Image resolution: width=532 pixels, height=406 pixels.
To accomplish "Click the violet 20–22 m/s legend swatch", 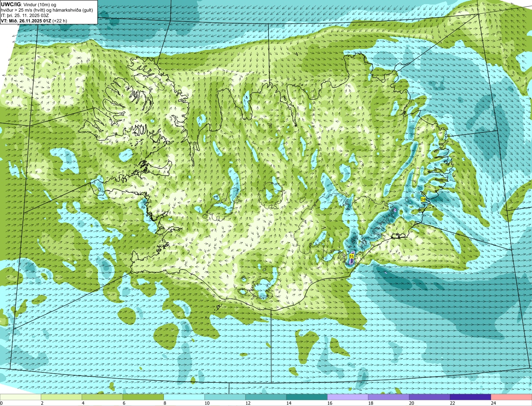I will pyautogui.click(x=430, y=397).
